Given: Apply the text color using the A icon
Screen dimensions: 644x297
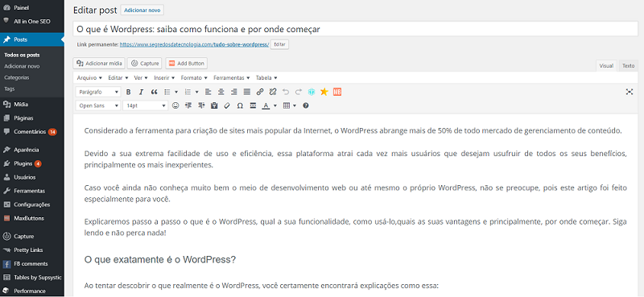Looking at the screenshot, I should pyautogui.click(x=266, y=105).
